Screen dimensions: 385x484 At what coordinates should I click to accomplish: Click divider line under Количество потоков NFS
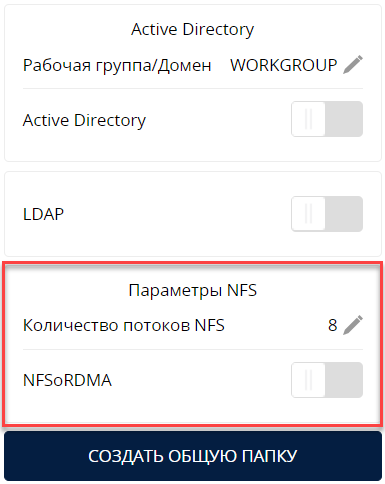pos(193,350)
